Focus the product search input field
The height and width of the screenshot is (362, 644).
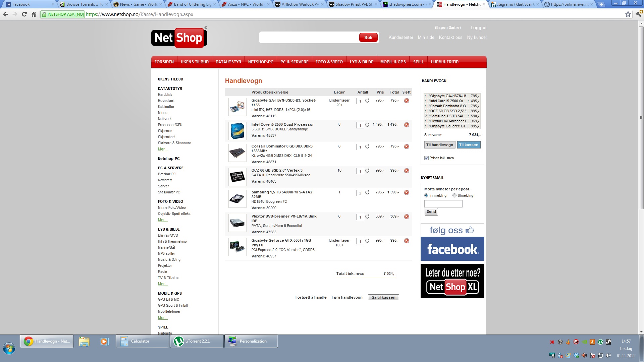(x=309, y=38)
